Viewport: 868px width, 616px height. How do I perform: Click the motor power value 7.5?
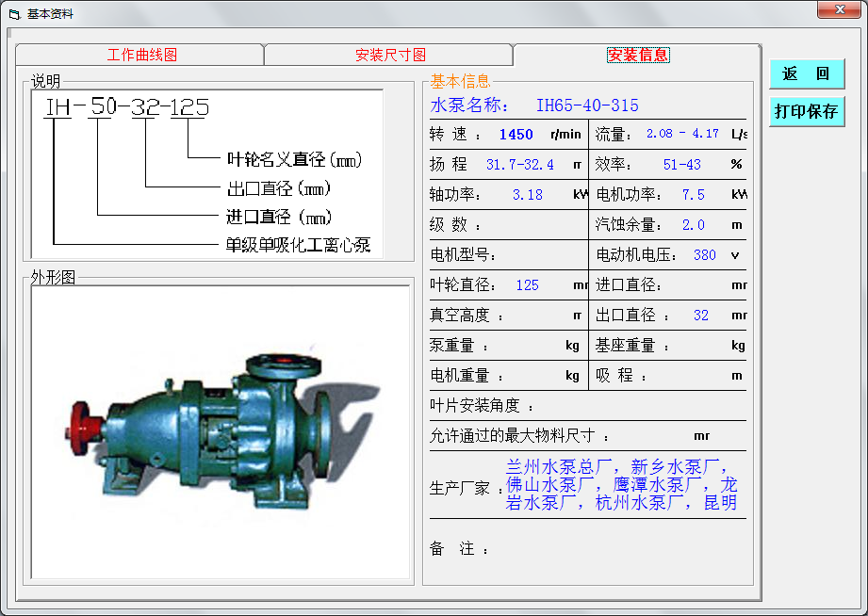click(693, 195)
